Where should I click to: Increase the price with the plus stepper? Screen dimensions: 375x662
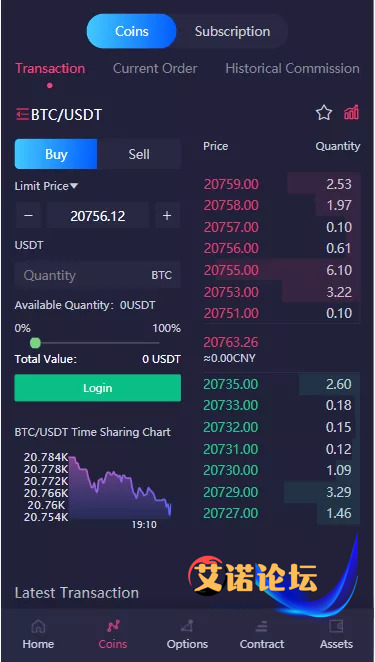(x=167, y=216)
